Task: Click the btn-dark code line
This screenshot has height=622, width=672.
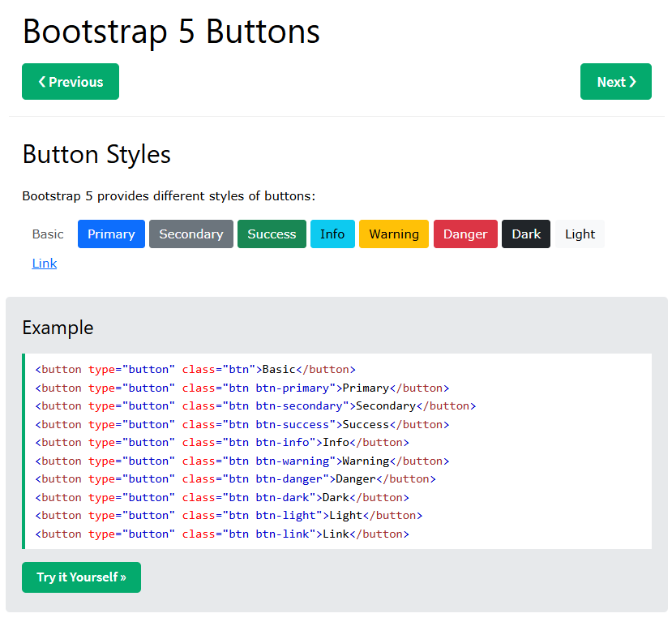Action: (x=222, y=497)
